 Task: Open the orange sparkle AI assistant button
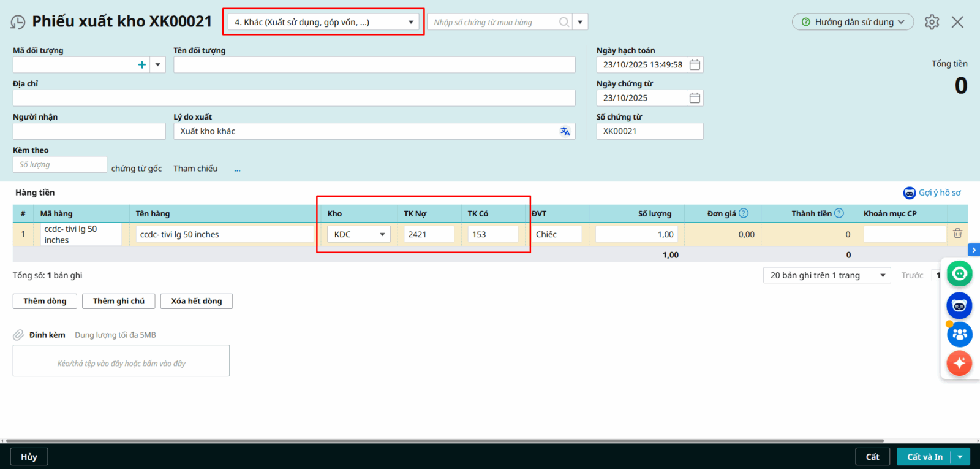point(959,363)
